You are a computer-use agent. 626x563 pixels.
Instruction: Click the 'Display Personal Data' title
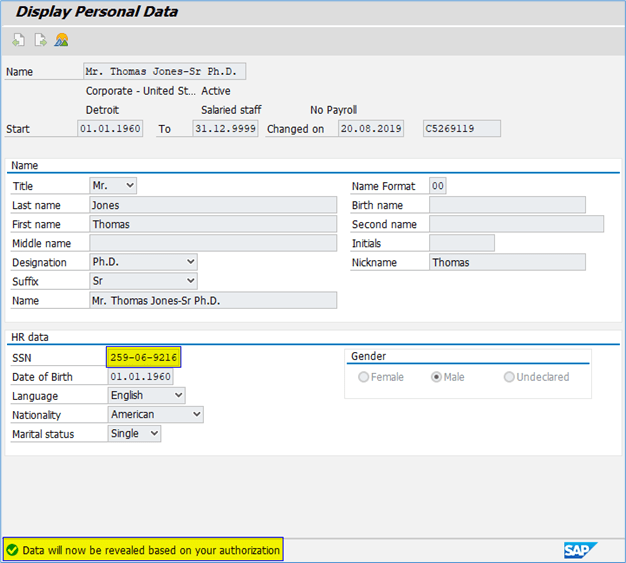(97, 12)
